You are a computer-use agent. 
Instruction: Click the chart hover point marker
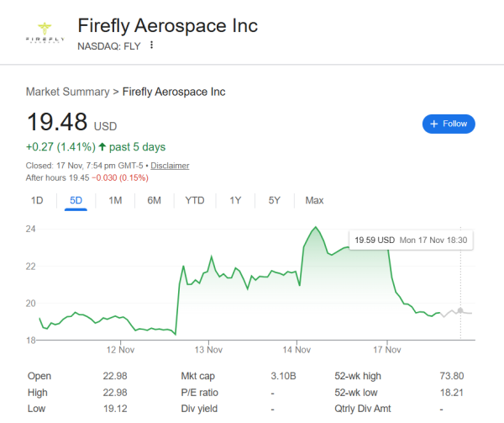coord(460,310)
